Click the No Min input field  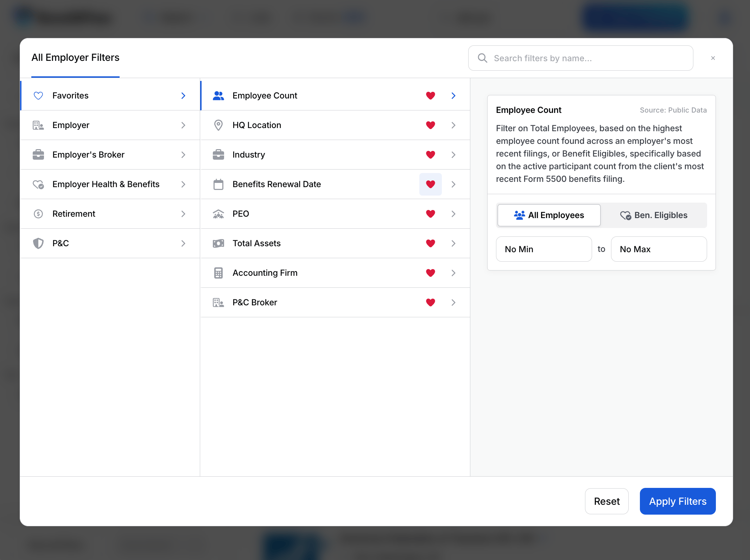pos(544,249)
